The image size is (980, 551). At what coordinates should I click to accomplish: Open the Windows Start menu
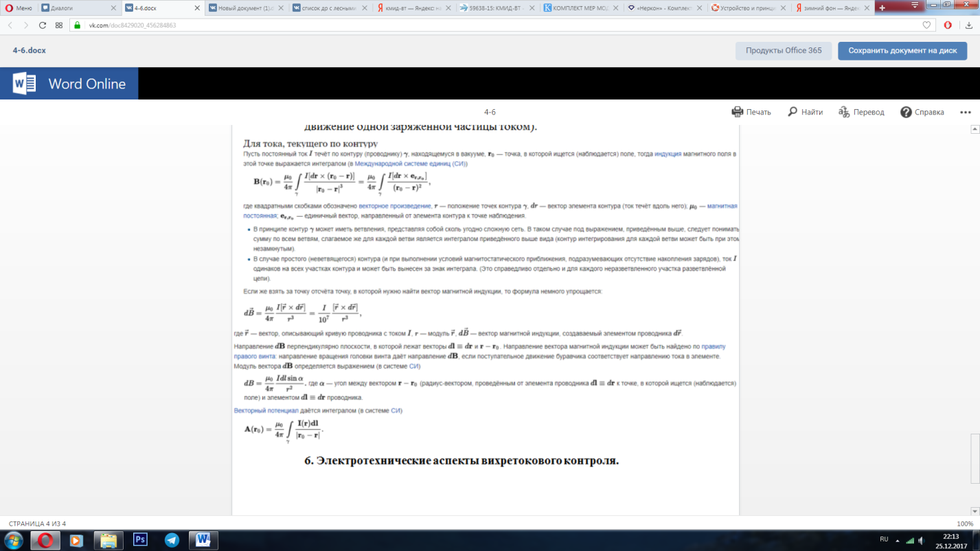tap(14, 540)
